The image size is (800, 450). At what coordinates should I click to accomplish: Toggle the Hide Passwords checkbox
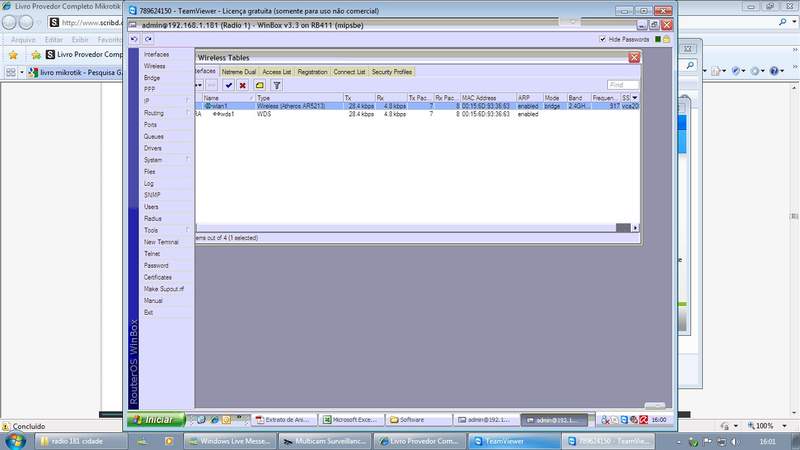pos(603,39)
